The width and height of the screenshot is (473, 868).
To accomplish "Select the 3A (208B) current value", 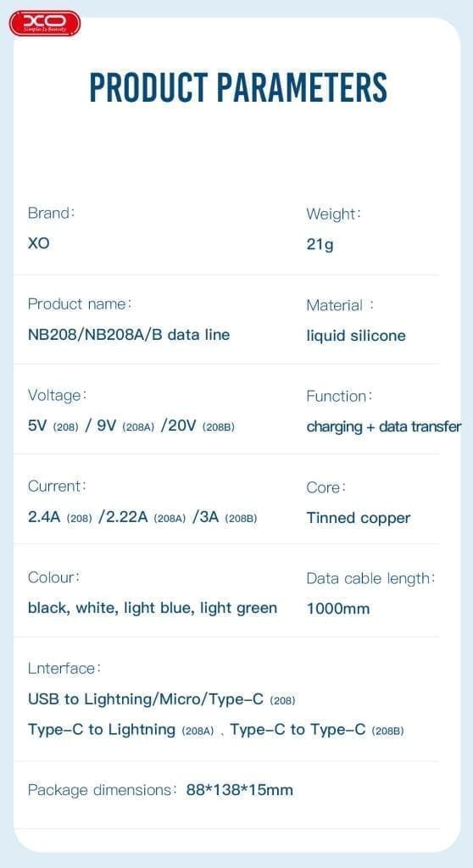I will [x=225, y=518].
